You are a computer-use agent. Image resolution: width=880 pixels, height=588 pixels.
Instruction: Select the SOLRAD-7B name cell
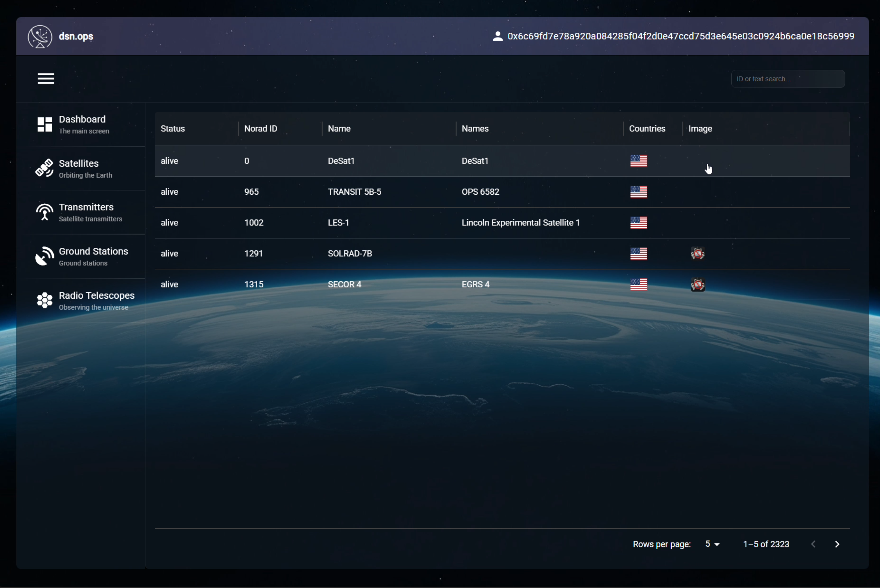[x=350, y=253]
